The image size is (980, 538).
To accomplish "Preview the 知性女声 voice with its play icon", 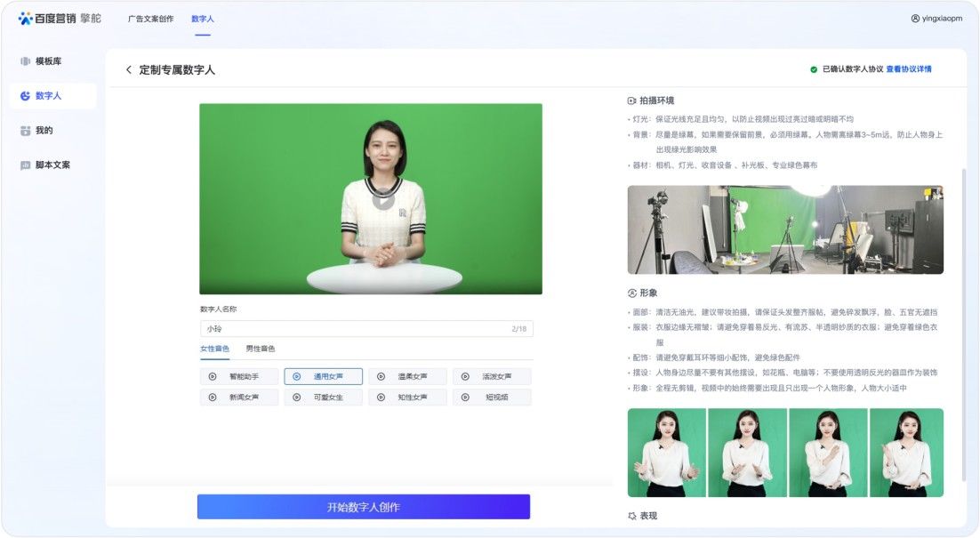I will (382, 397).
